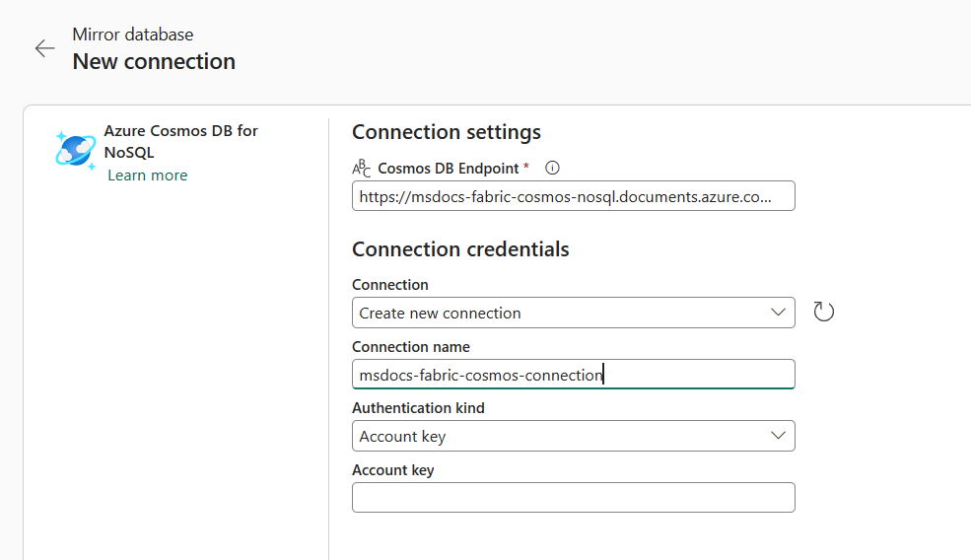This screenshot has height=560, width=971.
Task: Open the Learn more link
Action: (147, 175)
